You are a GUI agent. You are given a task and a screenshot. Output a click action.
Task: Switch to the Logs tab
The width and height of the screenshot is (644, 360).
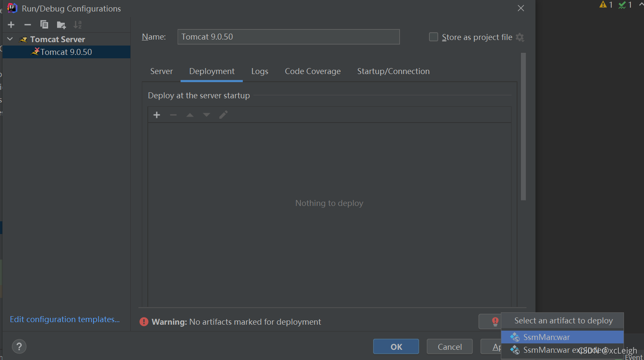tap(260, 71)
